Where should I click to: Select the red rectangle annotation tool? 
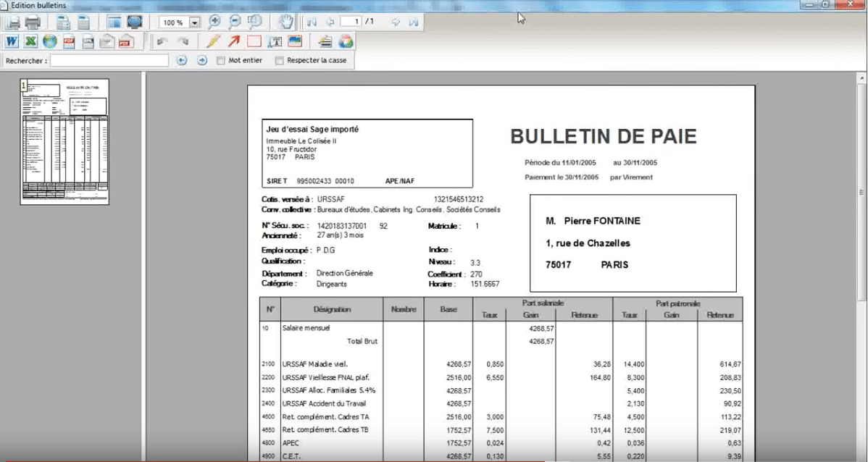point(254,41)
